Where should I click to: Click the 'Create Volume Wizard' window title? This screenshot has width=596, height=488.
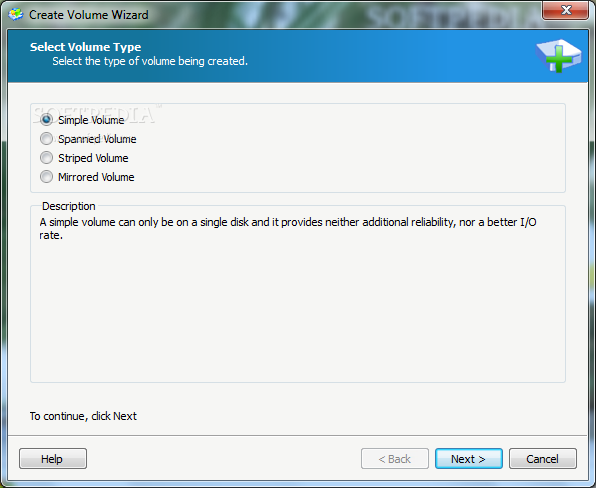[x=89, y=15]
